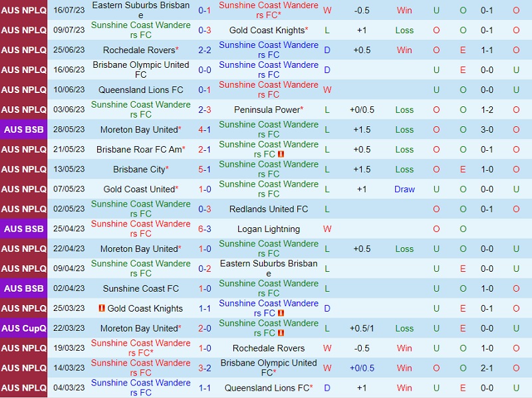Expand the AUS BSB label on the 28/05/23 row

[x=23, y=130]
